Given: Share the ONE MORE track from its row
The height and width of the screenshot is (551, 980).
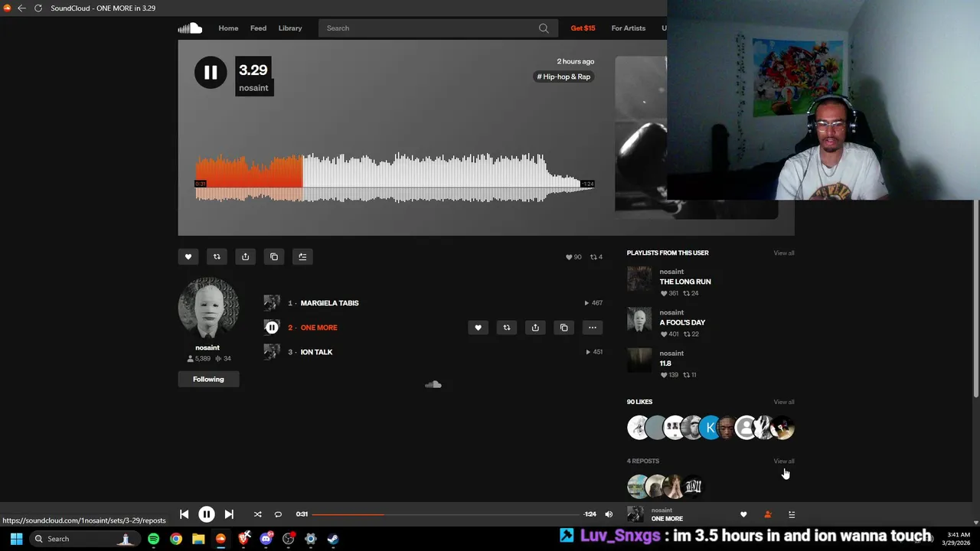Looking at the screenshot, I should (x=535, y=328).
